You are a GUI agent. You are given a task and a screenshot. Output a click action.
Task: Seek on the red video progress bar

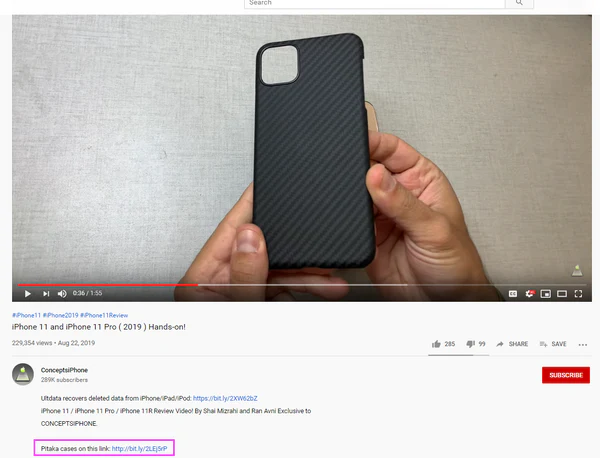click(x=108, y=285)
